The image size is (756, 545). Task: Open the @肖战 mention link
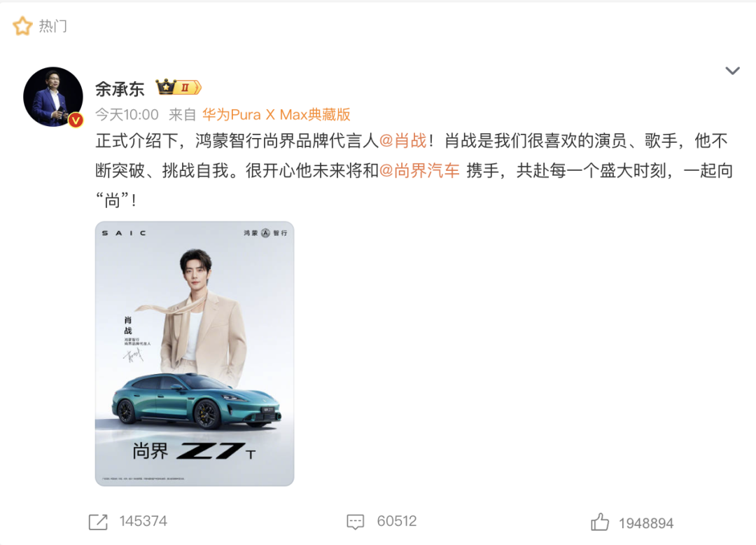403,141
